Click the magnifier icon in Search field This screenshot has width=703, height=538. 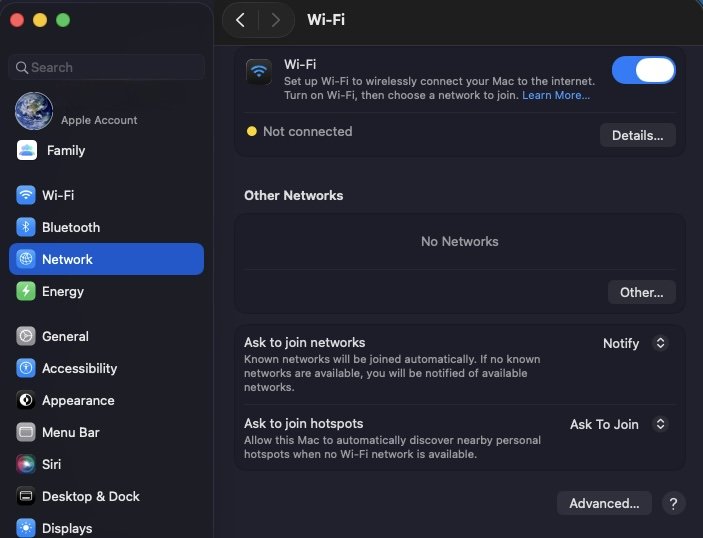click(x=22, y=67)
